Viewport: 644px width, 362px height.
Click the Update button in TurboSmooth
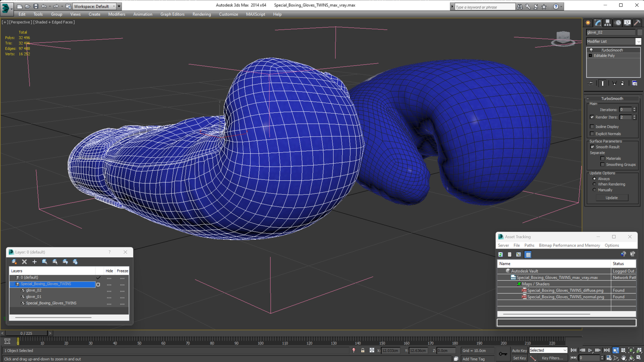[x=612, y=197]
